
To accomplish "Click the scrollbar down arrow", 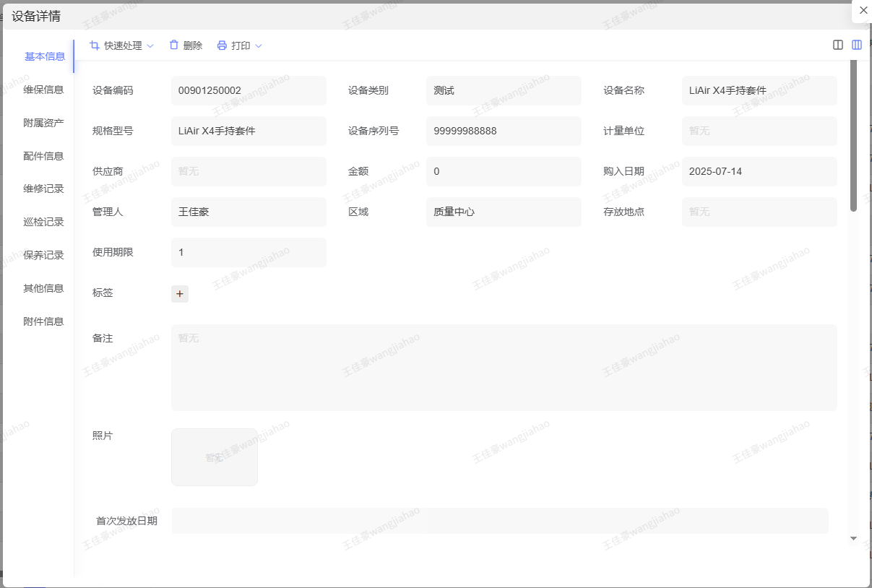I will pos(853,538).
